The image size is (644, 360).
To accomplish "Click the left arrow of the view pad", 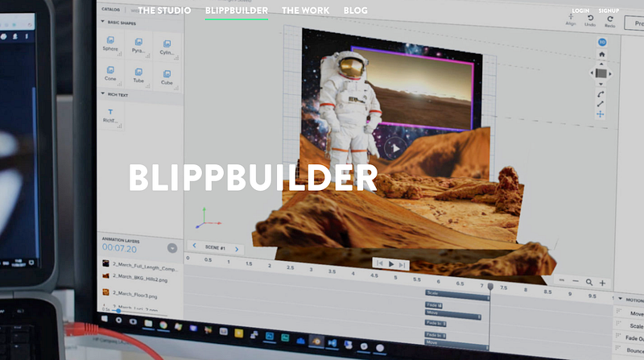I will 592,73.
